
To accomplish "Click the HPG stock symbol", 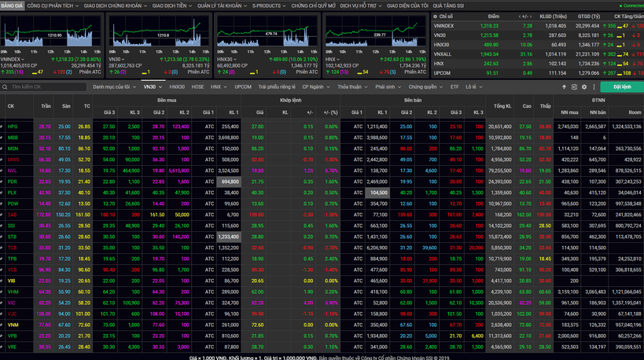I will pos(13,127).
